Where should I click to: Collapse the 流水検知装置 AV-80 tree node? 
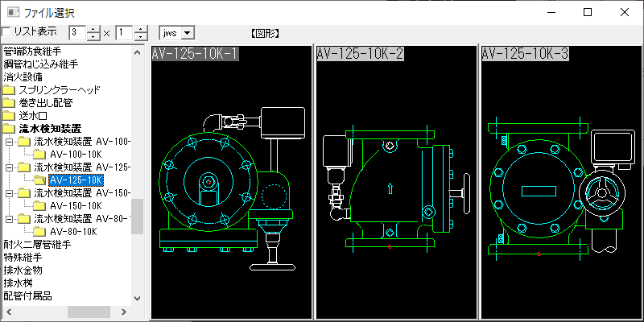tap(9, 219)
